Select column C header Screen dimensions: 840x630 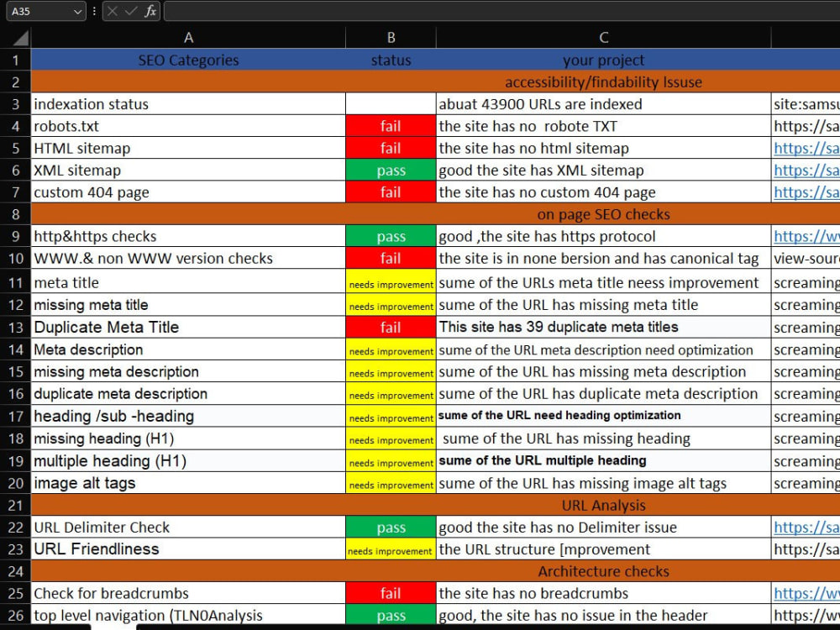coord(604,38)
